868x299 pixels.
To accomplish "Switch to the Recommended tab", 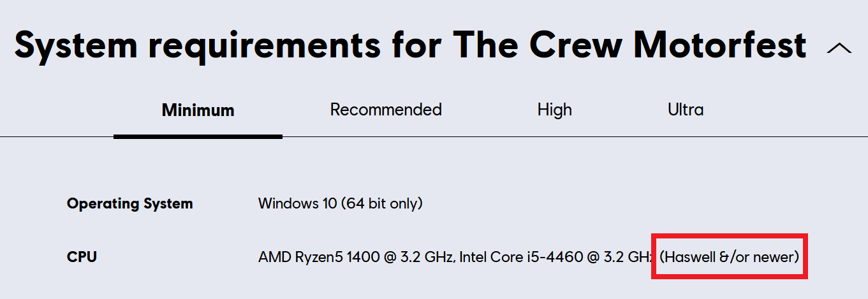I will (386, 110).
